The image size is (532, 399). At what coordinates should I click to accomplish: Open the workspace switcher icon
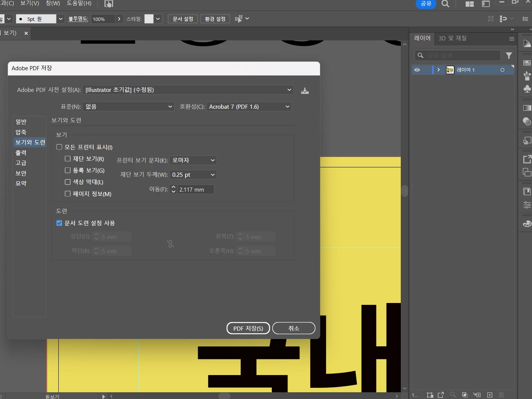pos(486,4)
